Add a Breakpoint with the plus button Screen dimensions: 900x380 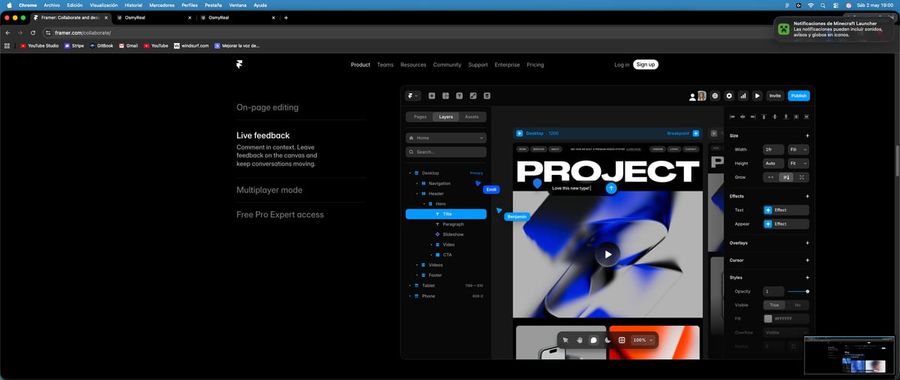[x=696, y=134]
